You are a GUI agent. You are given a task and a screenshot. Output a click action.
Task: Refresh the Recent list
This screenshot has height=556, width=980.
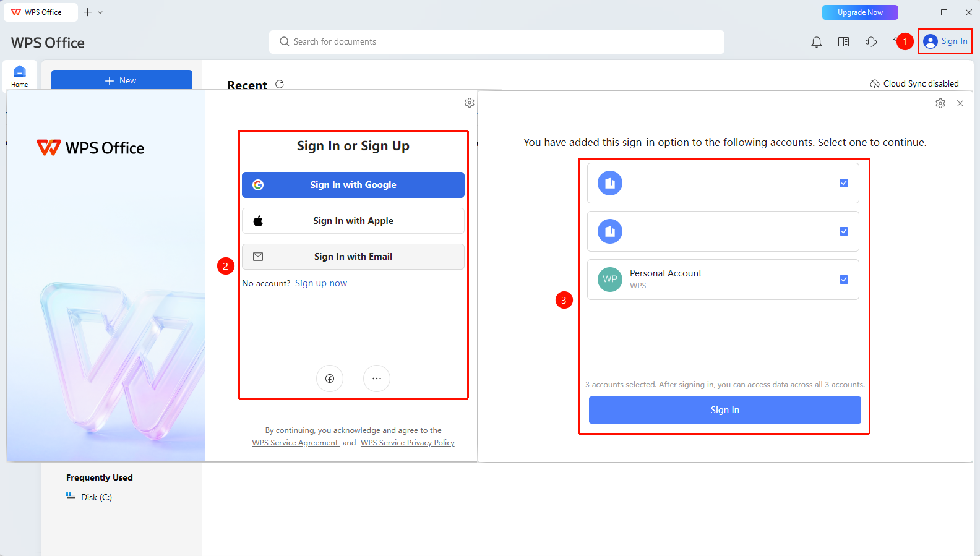(280, 84)
